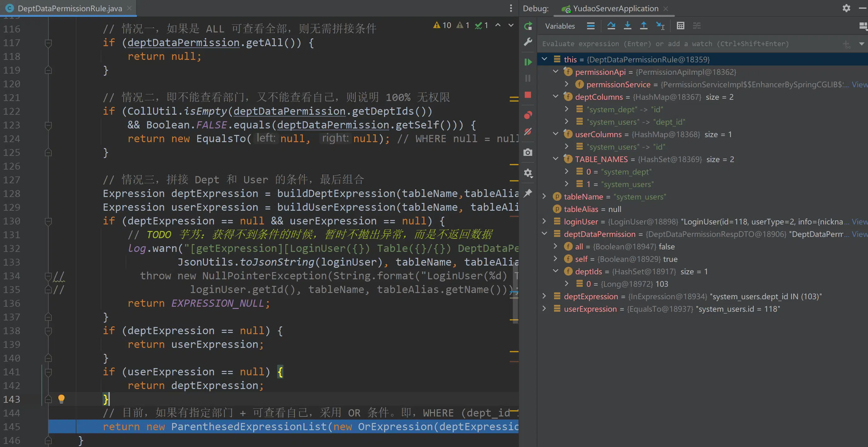This screenshot has width=868, height=447.
Task: Click the Rerun debug icon
Action: [x=528, y=26]
